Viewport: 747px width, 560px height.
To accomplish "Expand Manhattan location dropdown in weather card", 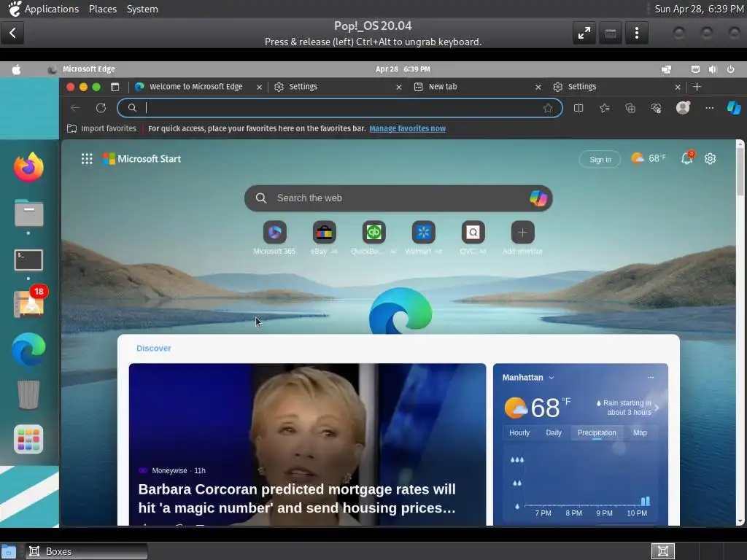I will point(551,378).
